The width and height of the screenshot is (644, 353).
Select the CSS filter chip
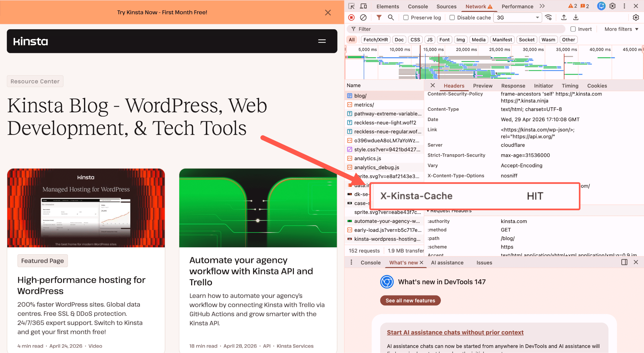click(415, 40)
